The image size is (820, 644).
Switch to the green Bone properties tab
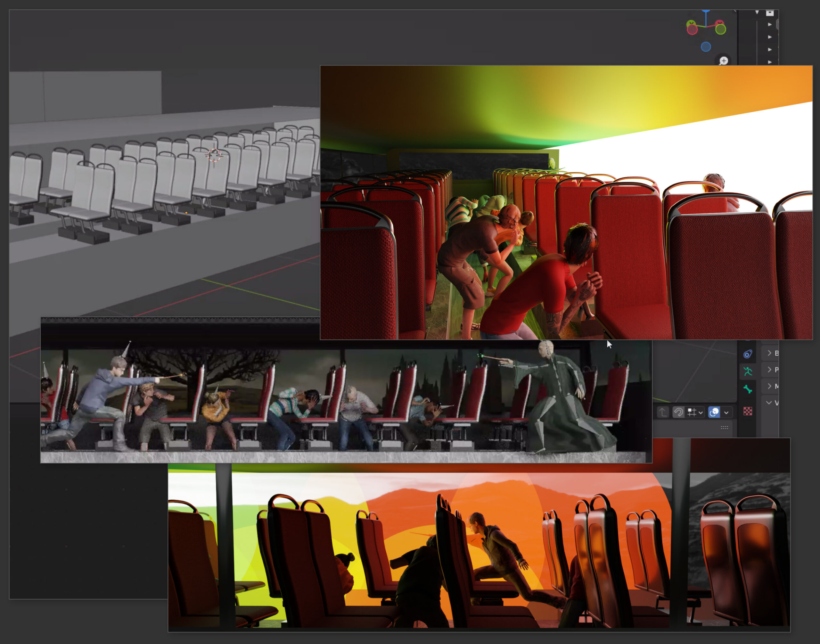(x=748, y=389)
